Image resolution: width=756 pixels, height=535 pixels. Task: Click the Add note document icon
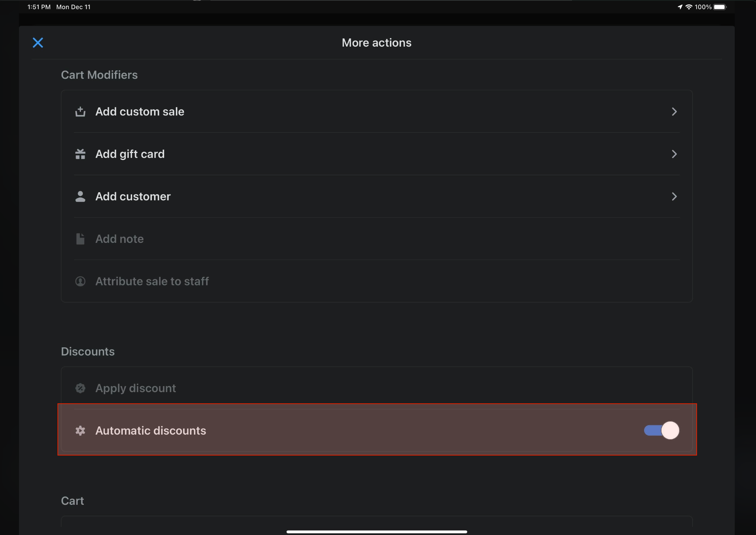(x=80, y=239)
